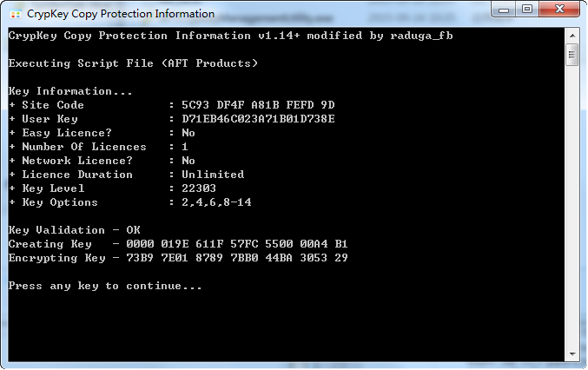Click the Creating Key hex line
Image resolution: width=588 pixels, height=370 pixels.
point(178,244)
